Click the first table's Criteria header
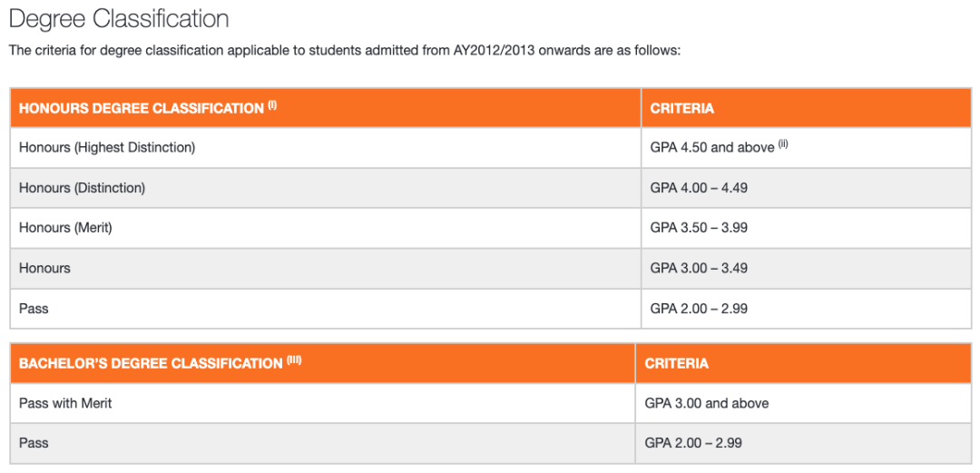The width and height of the screenshot is (980, 473). [806, 108]
